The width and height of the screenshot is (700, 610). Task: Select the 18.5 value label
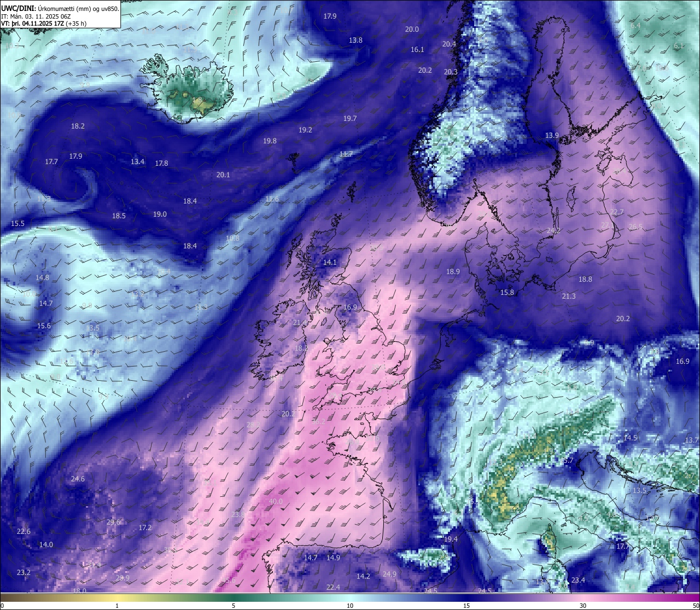[x=119, y=216]
